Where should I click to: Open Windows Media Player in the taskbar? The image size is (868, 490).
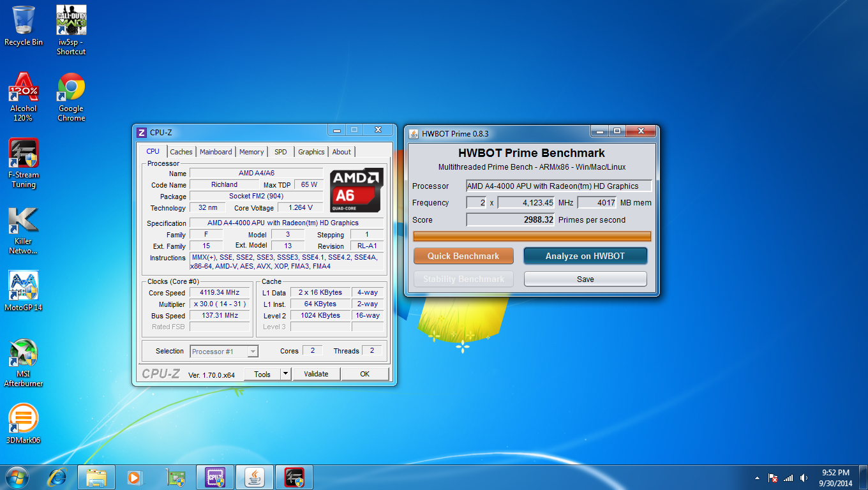pyautogui.click(x=135, y=477)
